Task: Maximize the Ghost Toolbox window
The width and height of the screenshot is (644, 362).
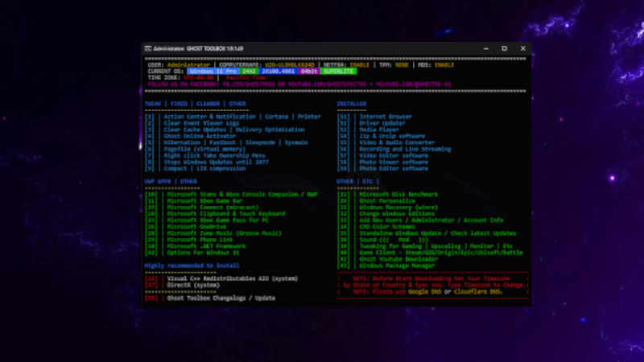Action: pyautogui.click(x=505, y=48)
